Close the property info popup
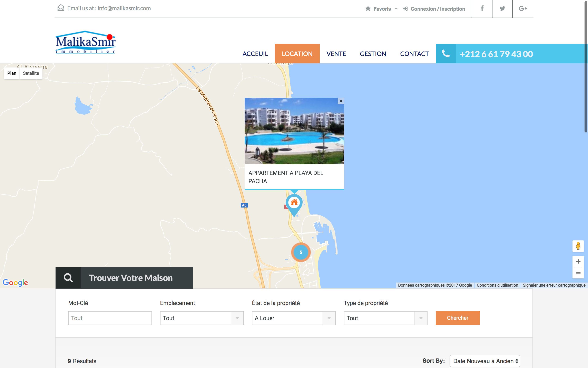 (341, 101)
